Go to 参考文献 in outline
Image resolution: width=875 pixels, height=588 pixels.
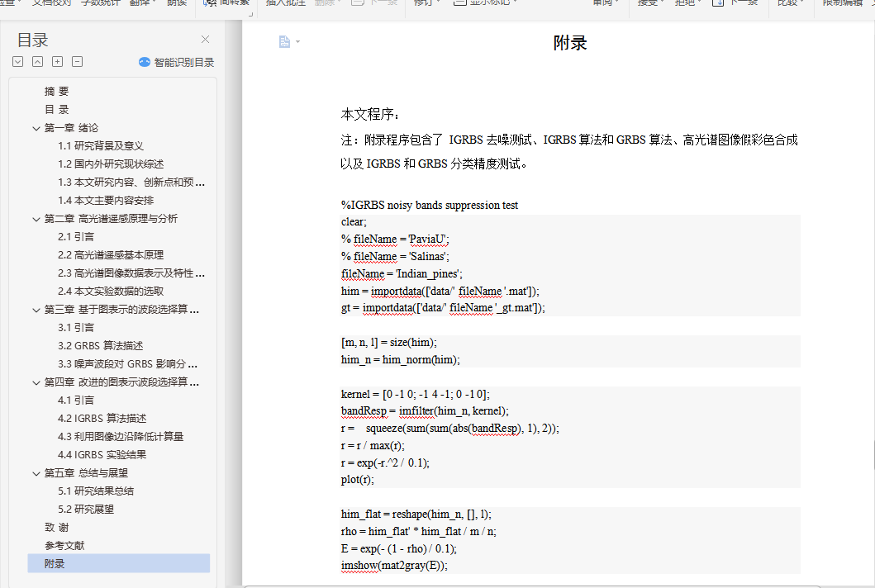64,546
